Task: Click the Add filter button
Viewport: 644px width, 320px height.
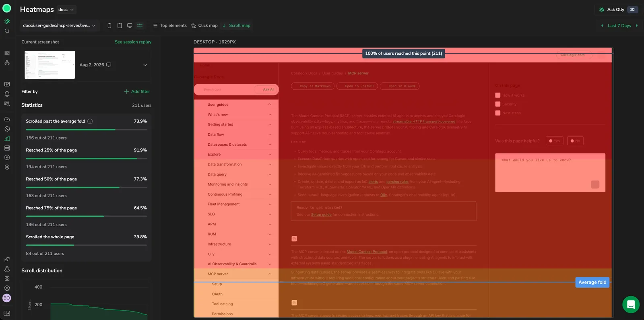Action: click(x=137, y=91)
